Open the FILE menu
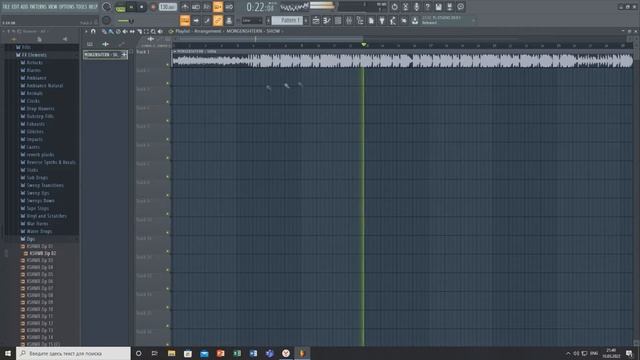640x360 pixels. point(6,7)
